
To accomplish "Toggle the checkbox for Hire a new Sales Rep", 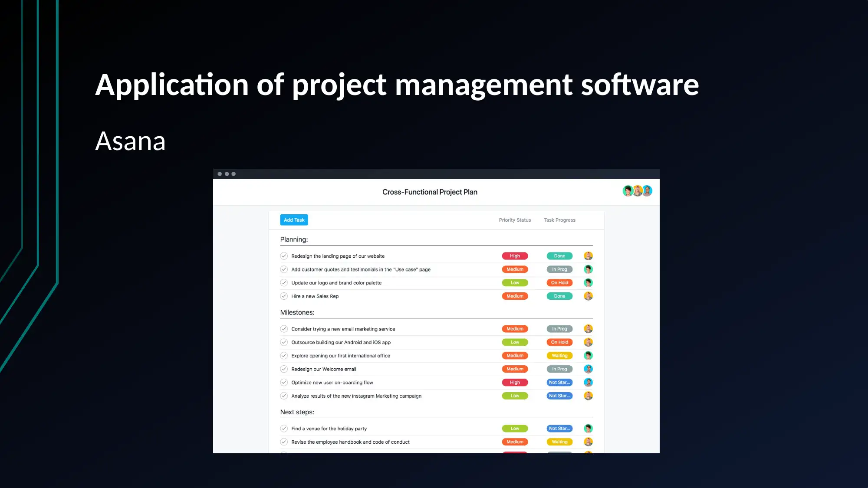I will (x=284, y=296).
